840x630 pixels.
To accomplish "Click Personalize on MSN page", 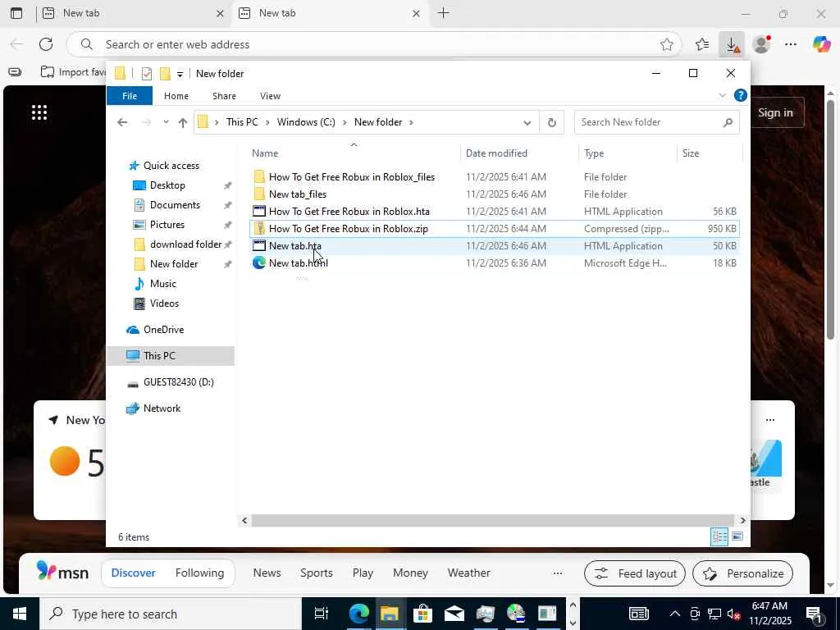I will (742, 573).
